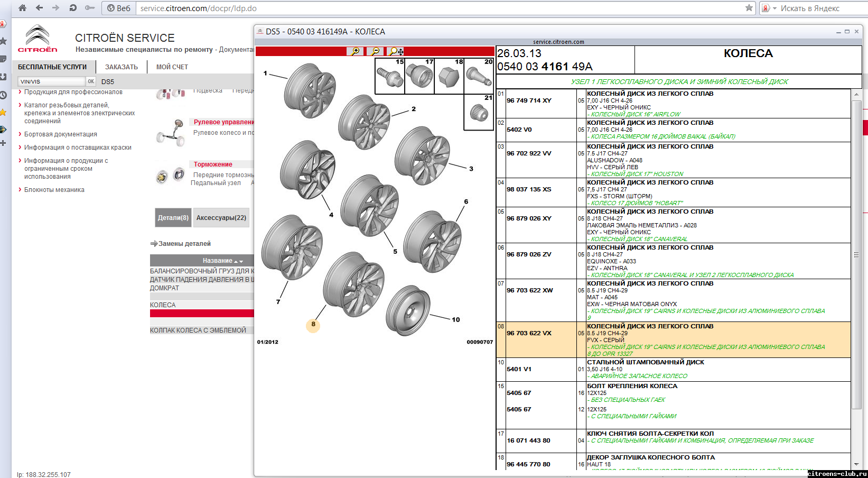Select БАЛАНСИРОВОЧНЫЙ ГРУЗ row in list
This screenshot has width=868, height=478.
point(202,271)
